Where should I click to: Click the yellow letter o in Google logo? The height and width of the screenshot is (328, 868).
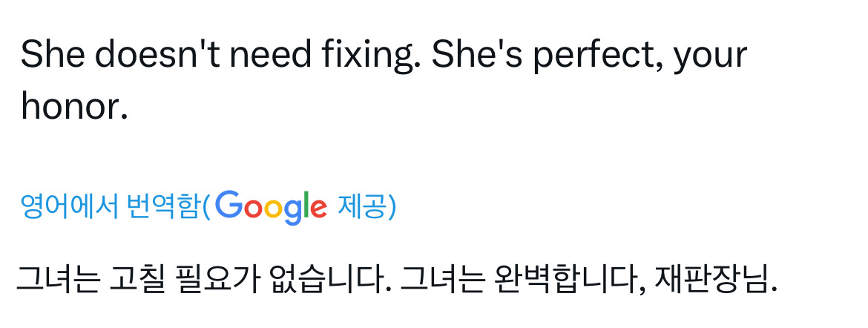coord(272,209)
